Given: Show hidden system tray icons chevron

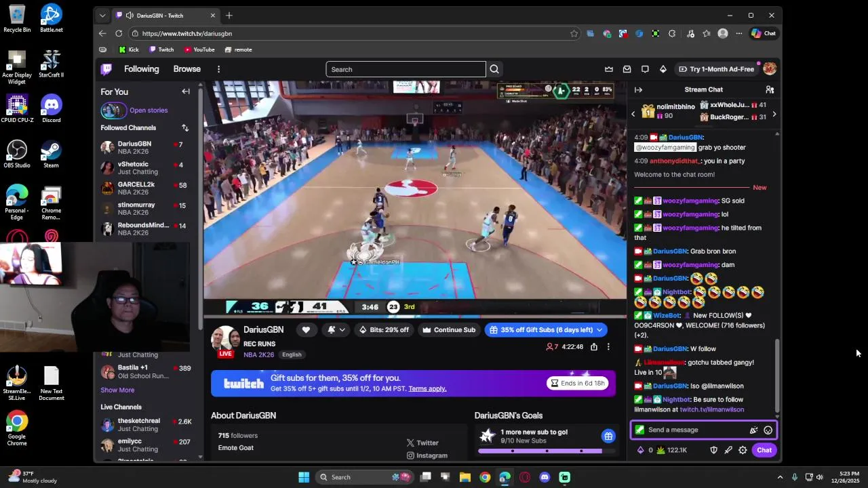Looking at the screenshot, I should click(780, 477).
